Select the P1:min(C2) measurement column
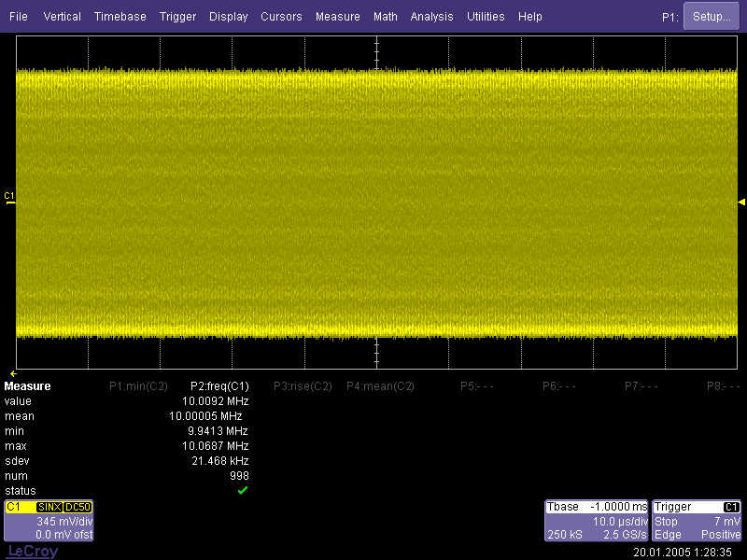 pos(138,386)
